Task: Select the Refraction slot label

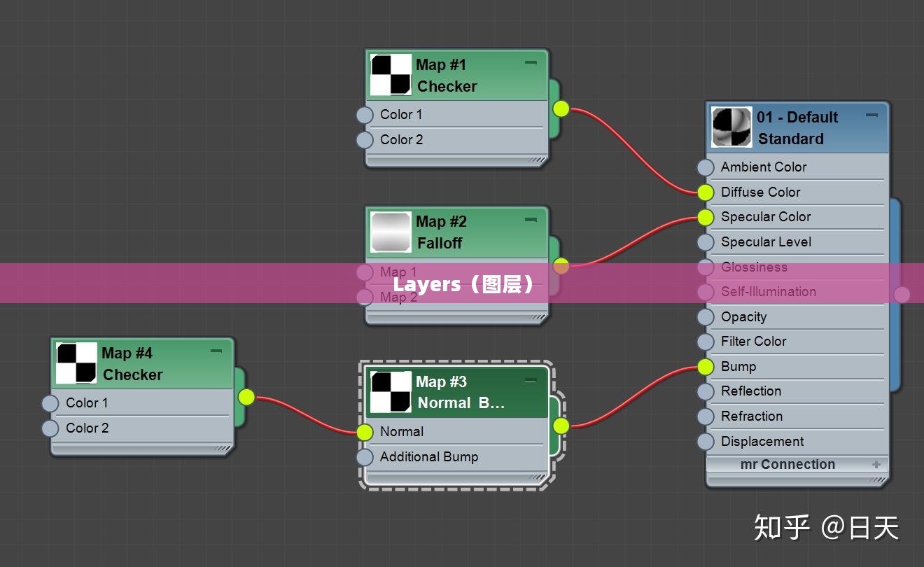Action: (752, 416)
